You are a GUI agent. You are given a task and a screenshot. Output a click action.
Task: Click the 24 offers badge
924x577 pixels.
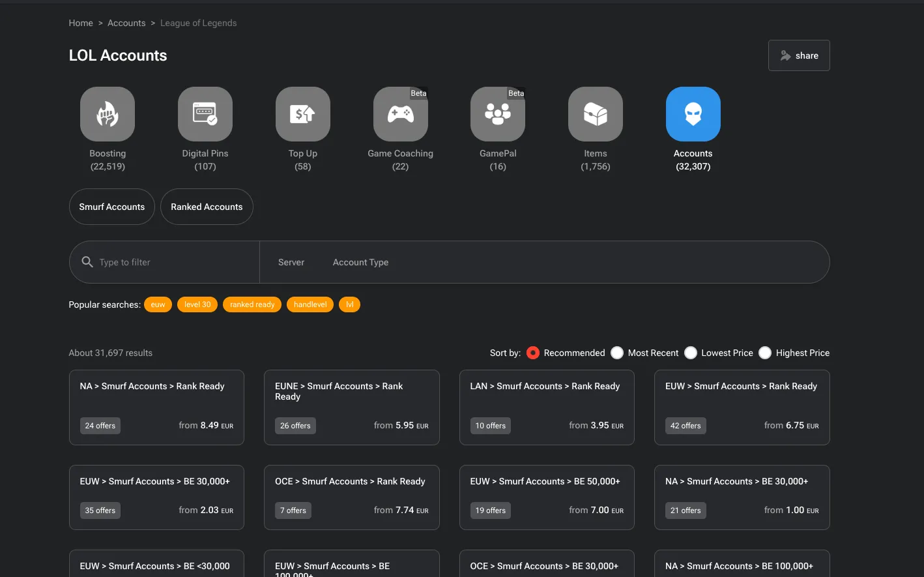click(100, 426)
